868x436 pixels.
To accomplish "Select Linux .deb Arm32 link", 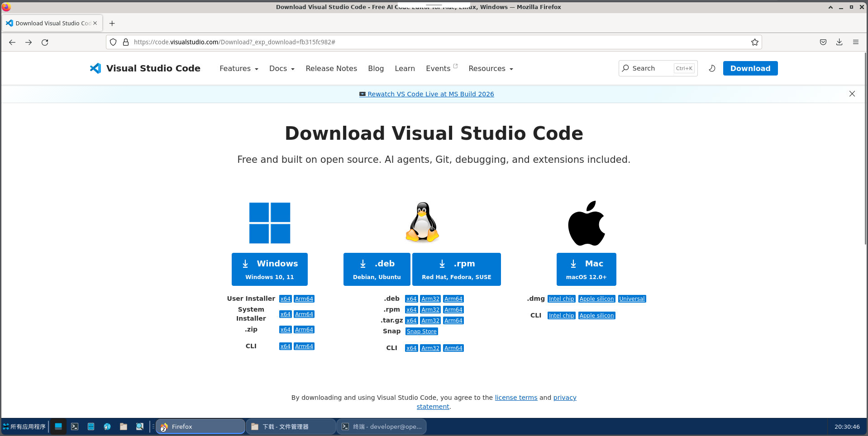I will (430, 299).
